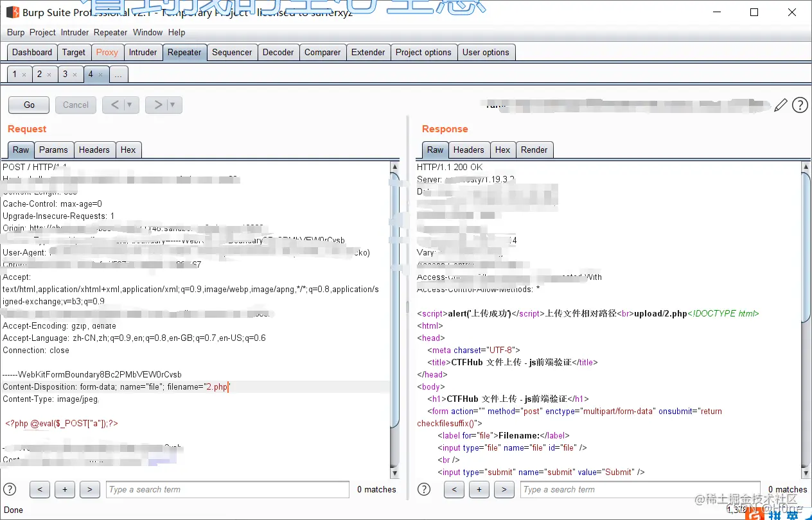The width and height of the screenshot is (812, 520).
Task: Show request Headers view
Action: [x=94, y=150]
